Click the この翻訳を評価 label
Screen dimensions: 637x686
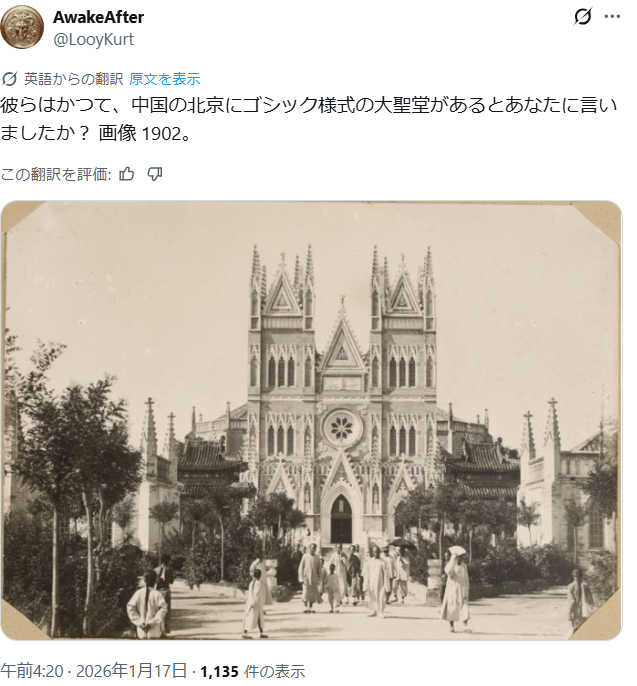point(56,174)
